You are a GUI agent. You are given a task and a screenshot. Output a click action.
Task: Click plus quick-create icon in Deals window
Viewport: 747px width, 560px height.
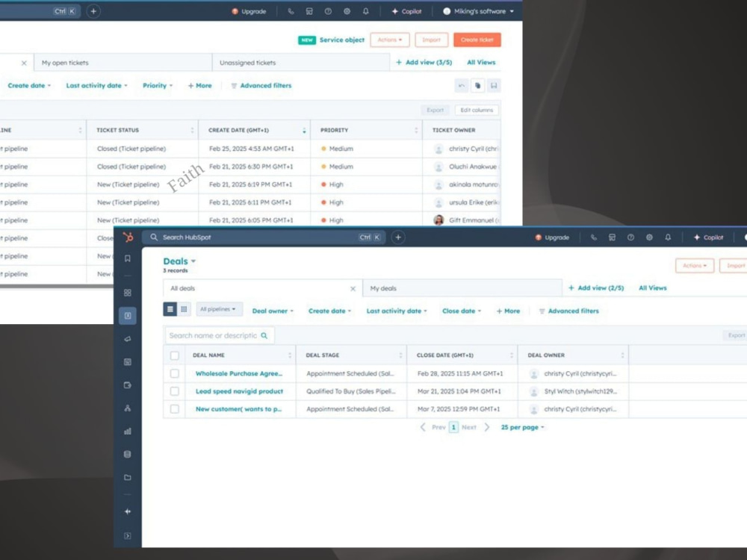[x=398, y=237]
